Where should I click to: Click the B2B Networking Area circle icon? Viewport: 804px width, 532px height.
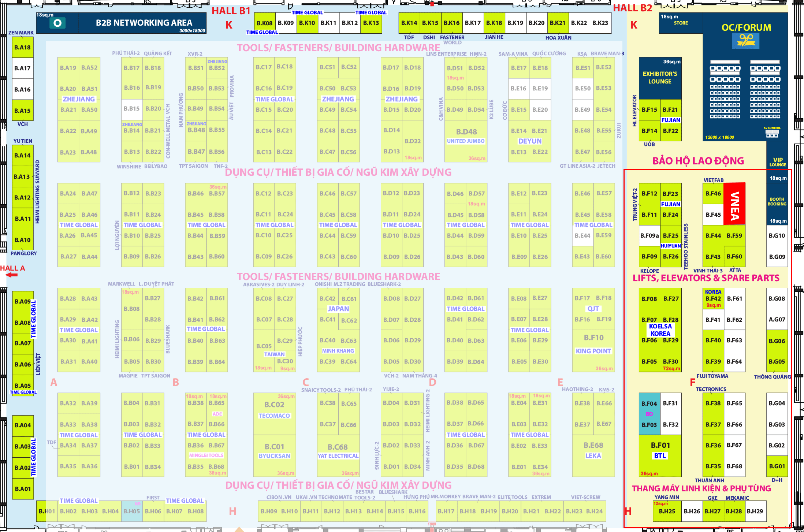click(x=57, y=23)
